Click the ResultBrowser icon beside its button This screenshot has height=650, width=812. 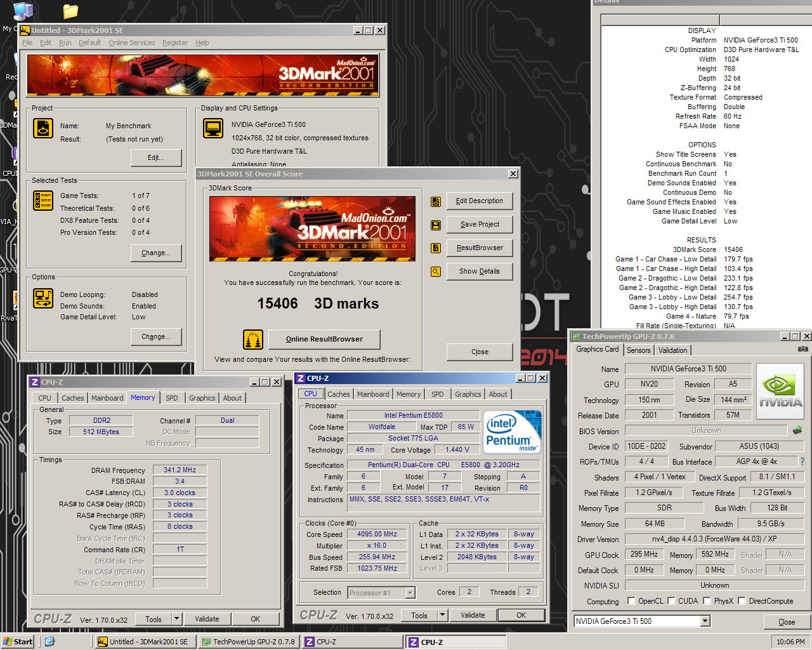click(436, 248)
